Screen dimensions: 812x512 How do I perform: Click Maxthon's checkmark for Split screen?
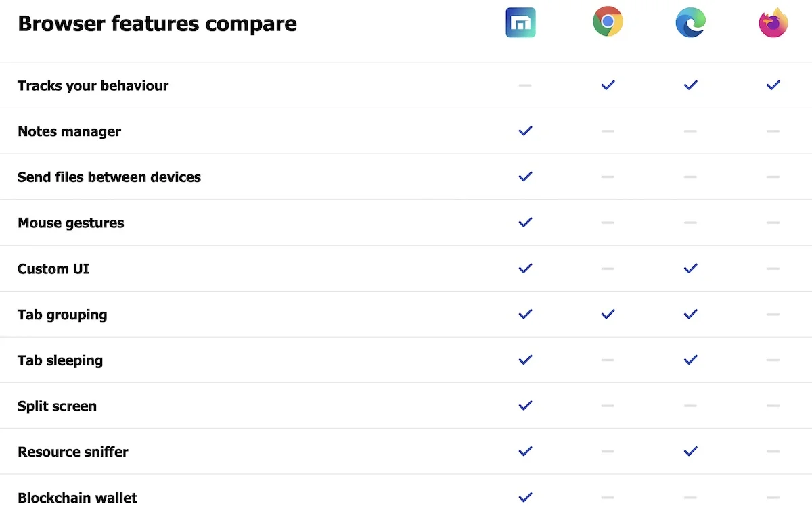coord(525,406)
